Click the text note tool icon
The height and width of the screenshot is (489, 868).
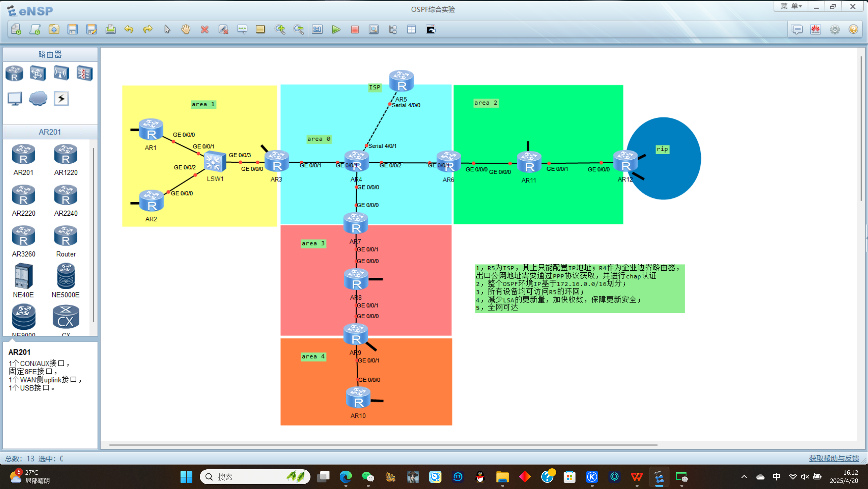click(242, 30)
